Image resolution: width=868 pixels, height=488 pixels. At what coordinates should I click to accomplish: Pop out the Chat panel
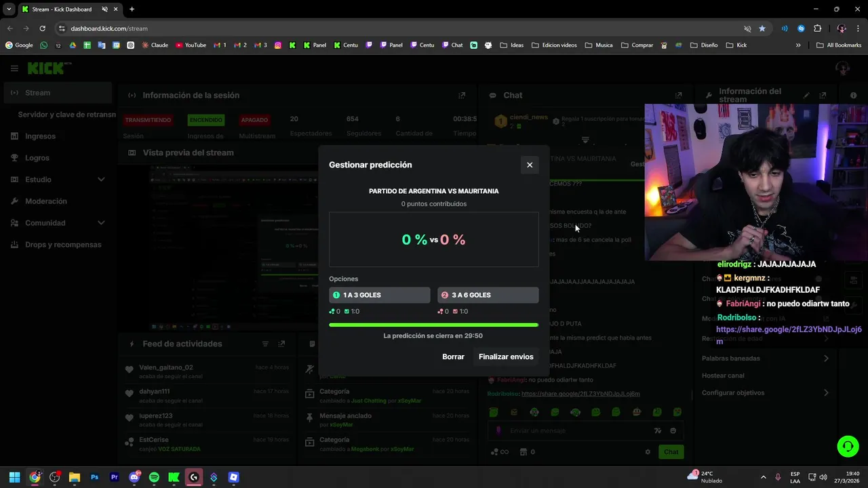[678, 96]
